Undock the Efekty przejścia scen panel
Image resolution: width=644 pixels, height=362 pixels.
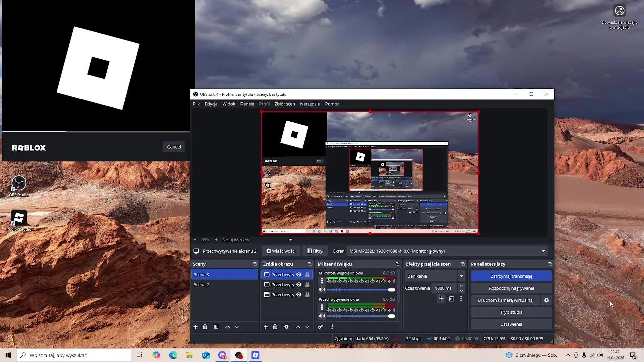tap(463, 264)
